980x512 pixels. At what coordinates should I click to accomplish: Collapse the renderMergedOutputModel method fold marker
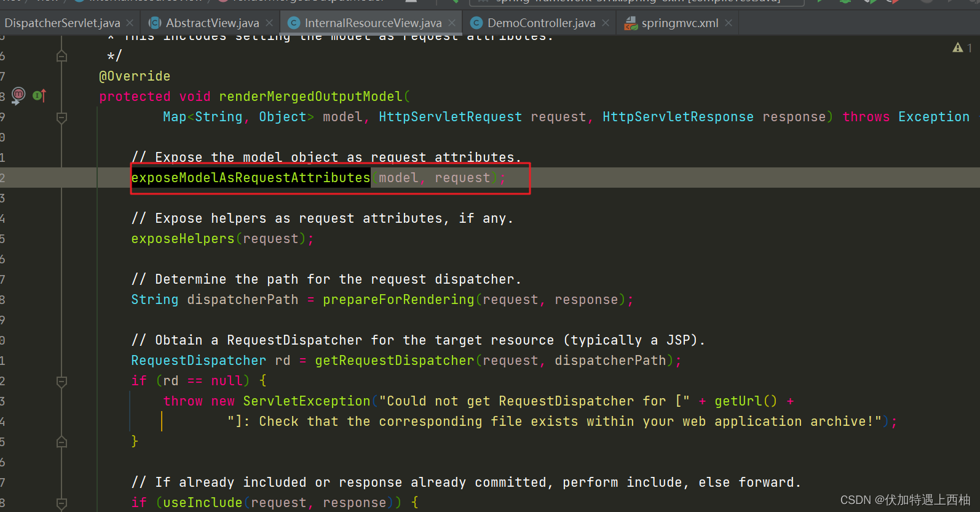61,117
